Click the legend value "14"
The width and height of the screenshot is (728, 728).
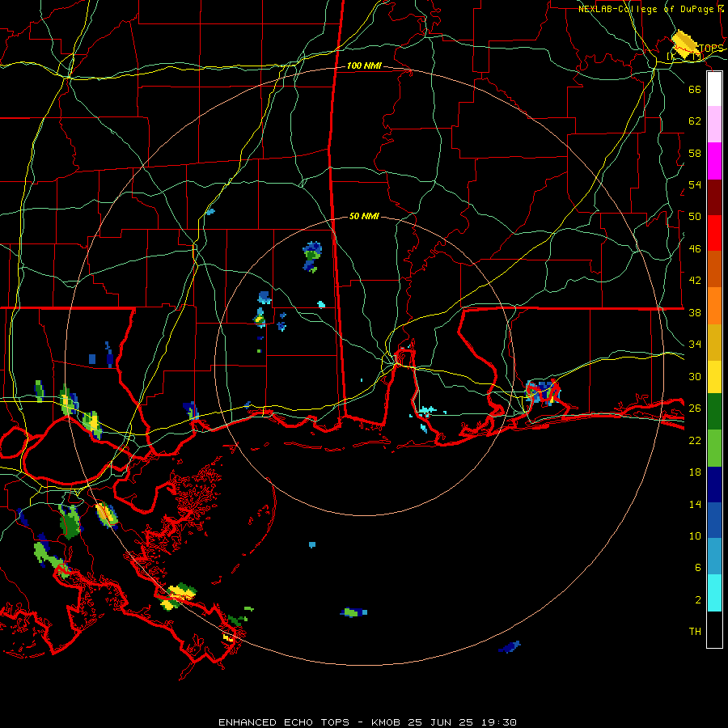[695, 504]
